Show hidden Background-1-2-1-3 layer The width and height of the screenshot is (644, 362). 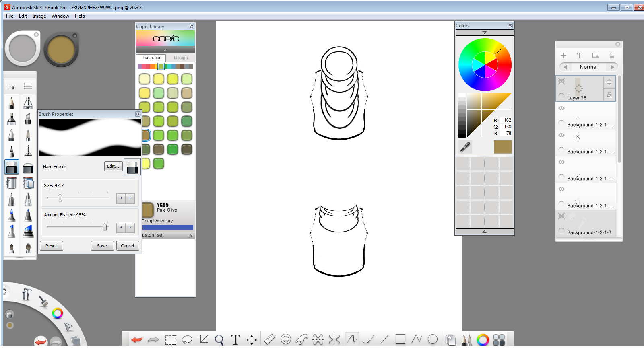[x=561, y=216]
